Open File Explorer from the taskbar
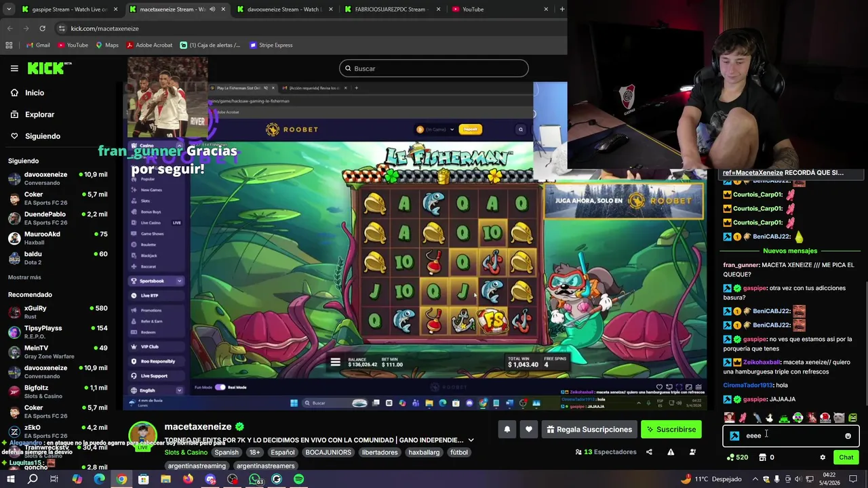 pyautogui.click(x=165, y=479)
